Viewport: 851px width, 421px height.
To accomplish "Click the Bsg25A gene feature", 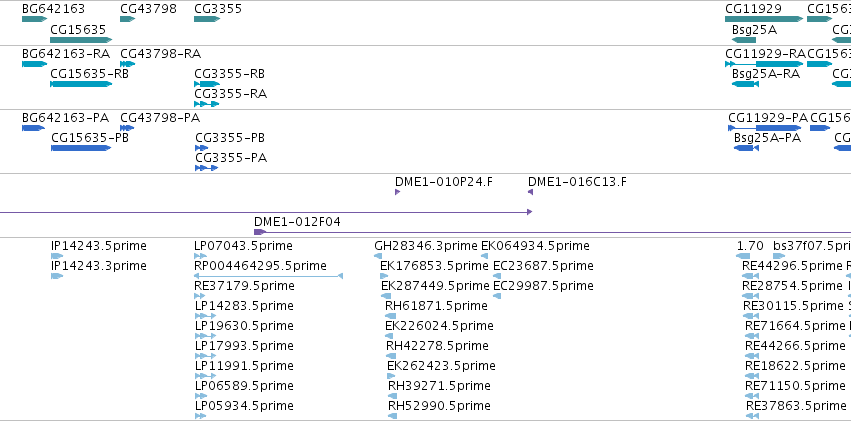I will 744,40.
